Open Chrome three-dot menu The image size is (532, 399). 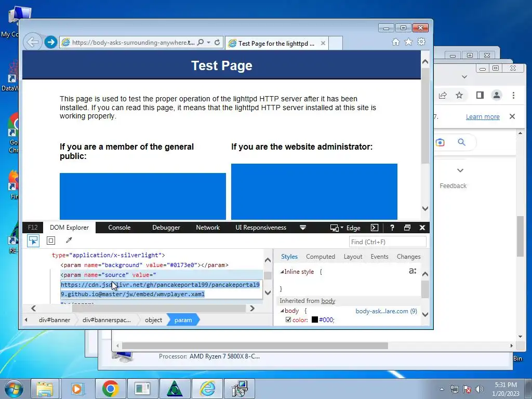(513, 96)
